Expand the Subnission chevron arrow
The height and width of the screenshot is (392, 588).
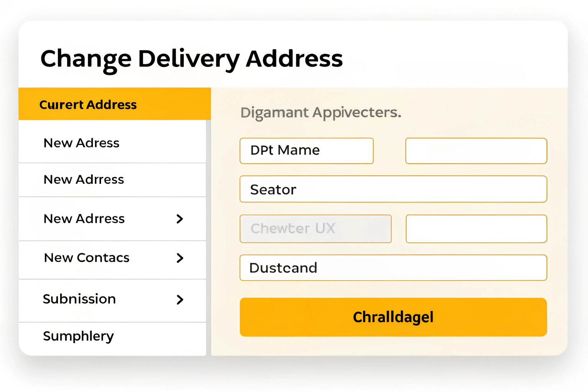point(180,299)
